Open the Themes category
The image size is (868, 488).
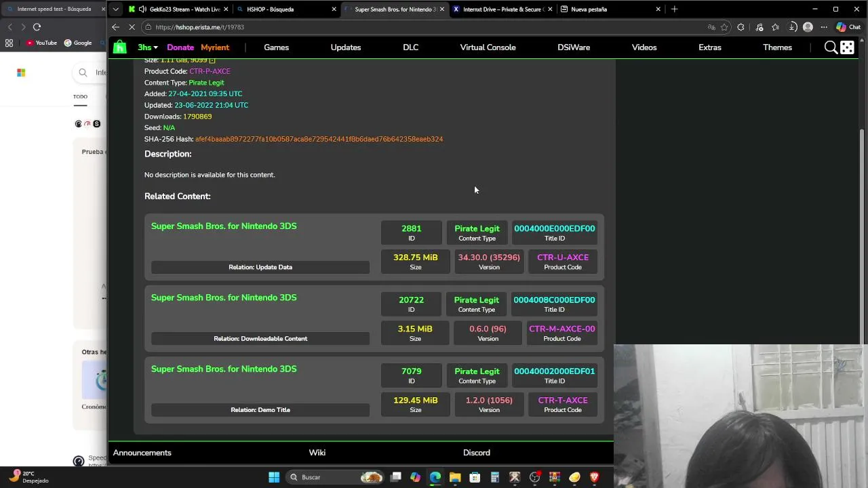(777, 47)
